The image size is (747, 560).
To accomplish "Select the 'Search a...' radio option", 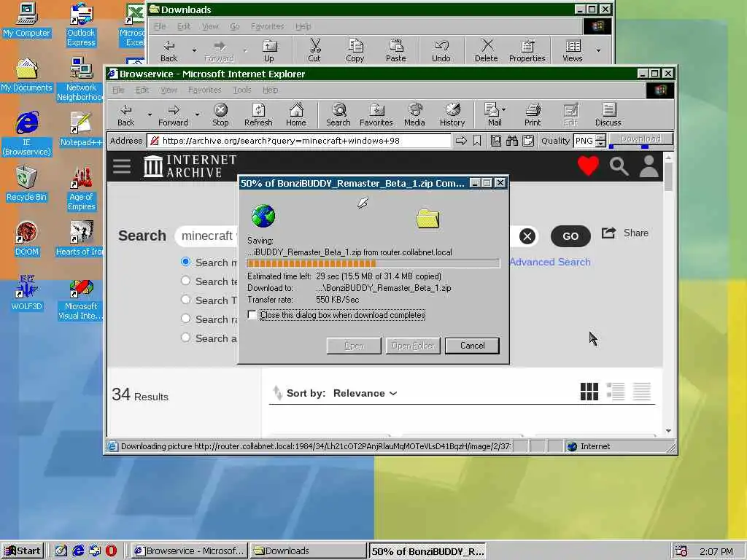I will (x=186, y=338).
